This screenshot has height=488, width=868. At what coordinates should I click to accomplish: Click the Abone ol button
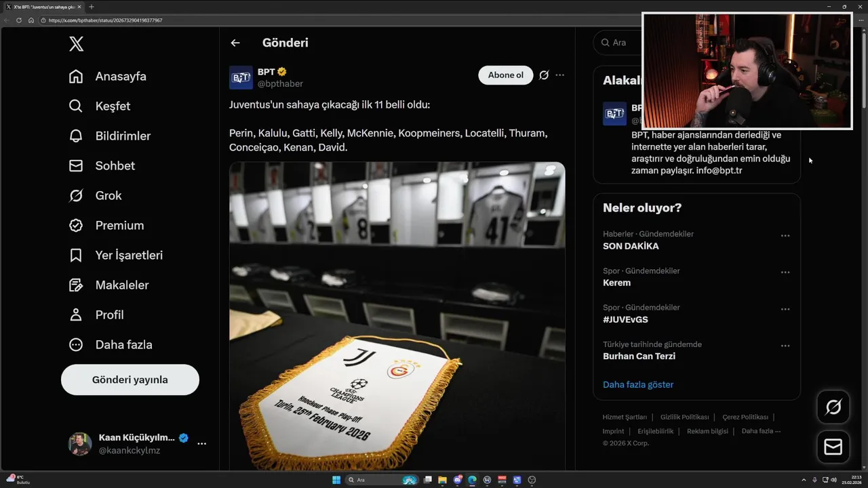point(506,75)
